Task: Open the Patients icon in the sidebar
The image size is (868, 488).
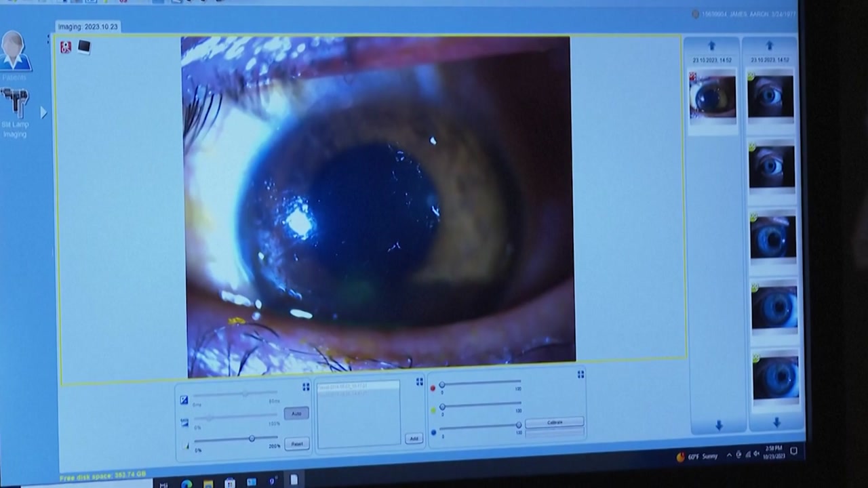Action: click(14, 53)
